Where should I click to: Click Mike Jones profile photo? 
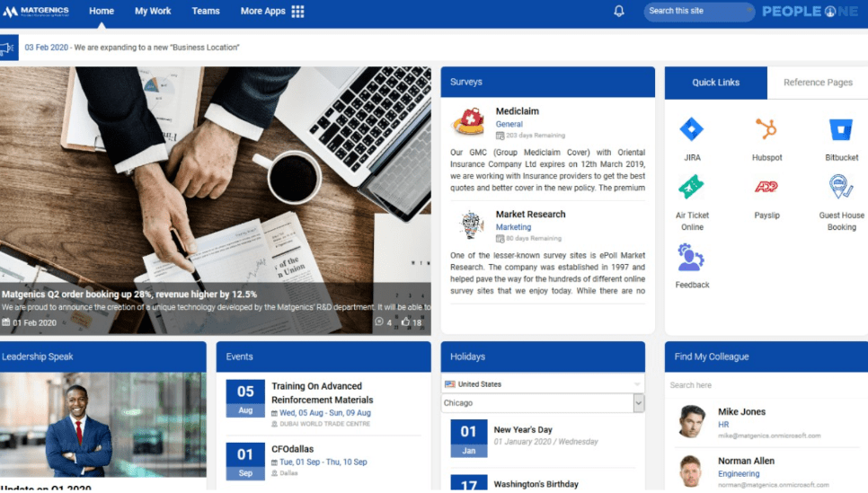click(691, 422)
